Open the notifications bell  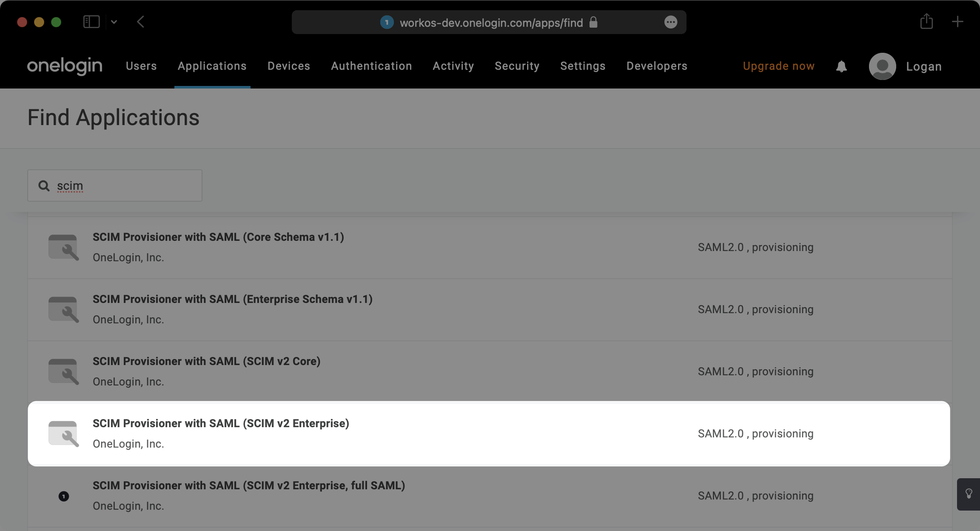(x=841, y=66)
